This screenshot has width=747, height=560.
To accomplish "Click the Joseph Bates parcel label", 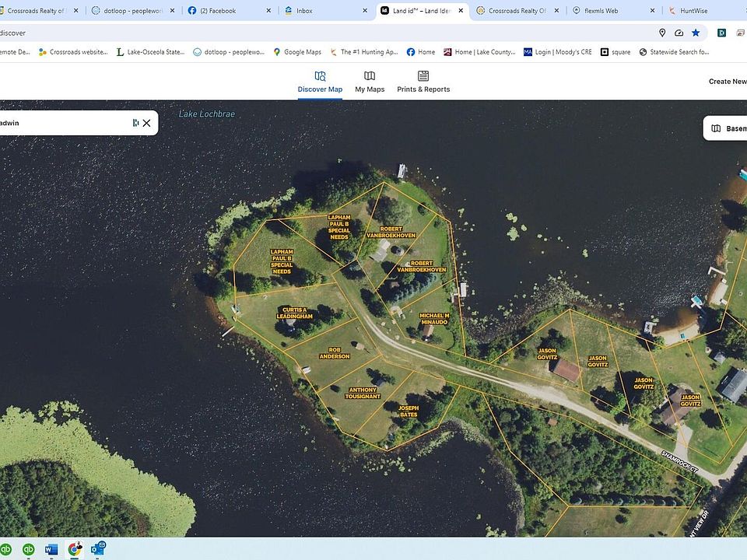I will [x=409, y=411].
